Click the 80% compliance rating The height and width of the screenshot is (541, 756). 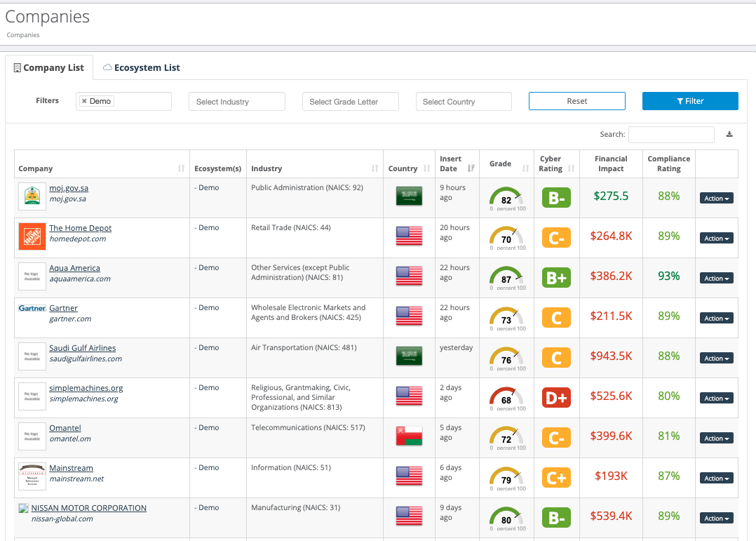click(669, 396)
